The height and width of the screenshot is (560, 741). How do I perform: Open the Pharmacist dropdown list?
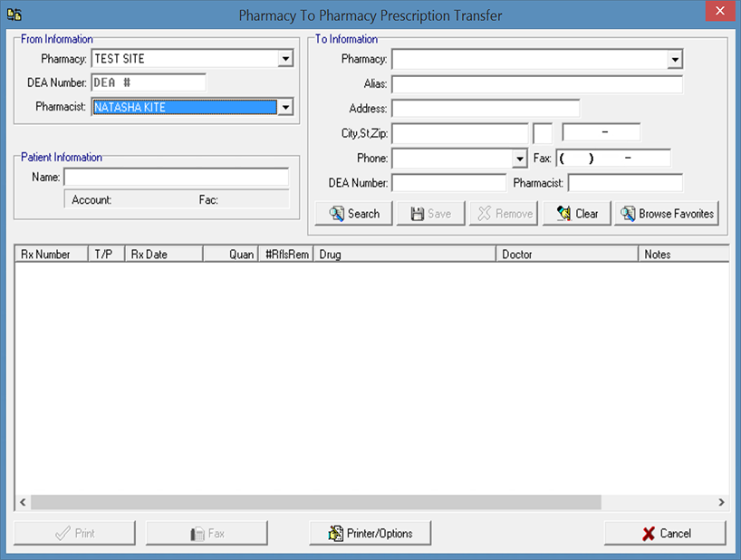click(x=285, y=107)
